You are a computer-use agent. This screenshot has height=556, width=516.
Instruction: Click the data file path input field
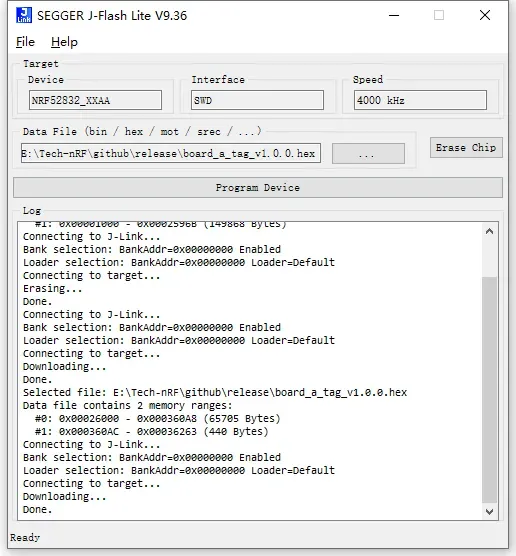click(x=171, y=153)
